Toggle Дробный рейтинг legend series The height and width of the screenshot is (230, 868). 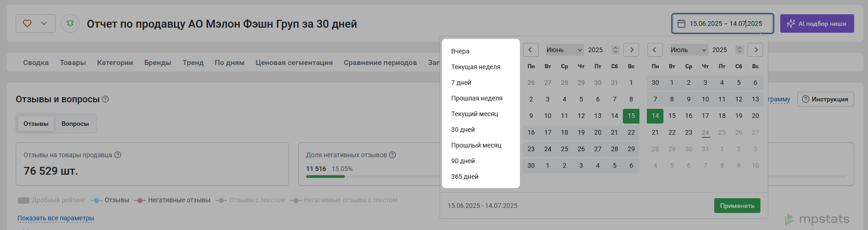(52, 200)
